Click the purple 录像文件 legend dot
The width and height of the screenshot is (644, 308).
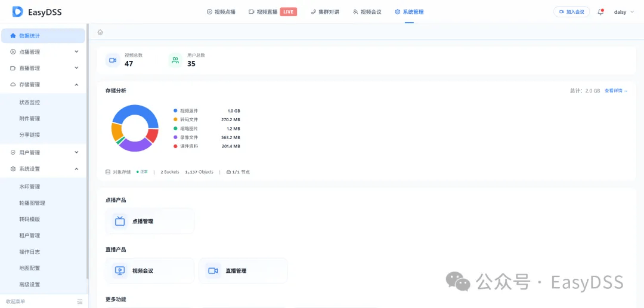(175, 137)
